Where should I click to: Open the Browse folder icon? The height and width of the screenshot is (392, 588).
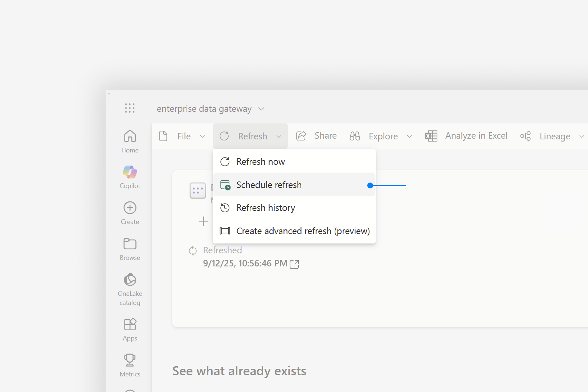(130, 244)
